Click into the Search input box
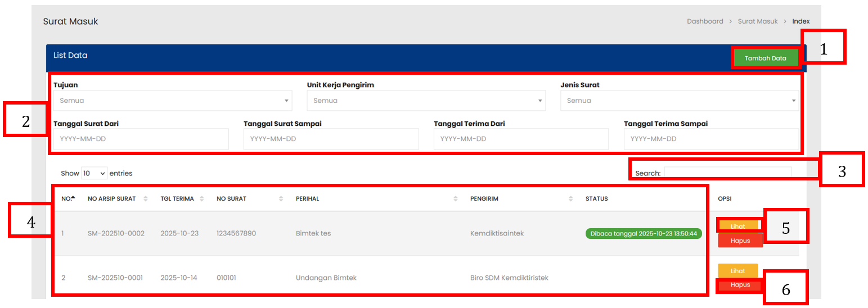The image size is (868, 308). click(727, 173)
